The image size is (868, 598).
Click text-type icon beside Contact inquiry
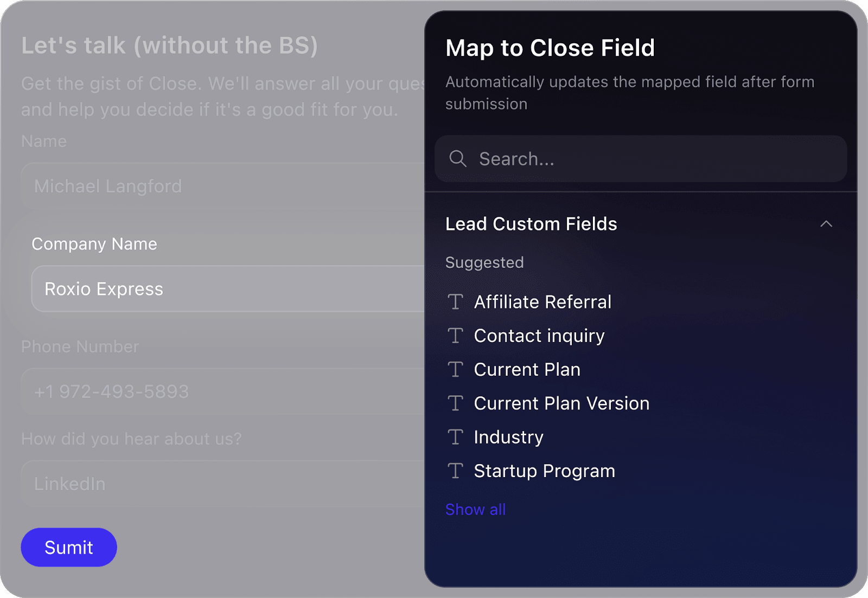[456, 336]
